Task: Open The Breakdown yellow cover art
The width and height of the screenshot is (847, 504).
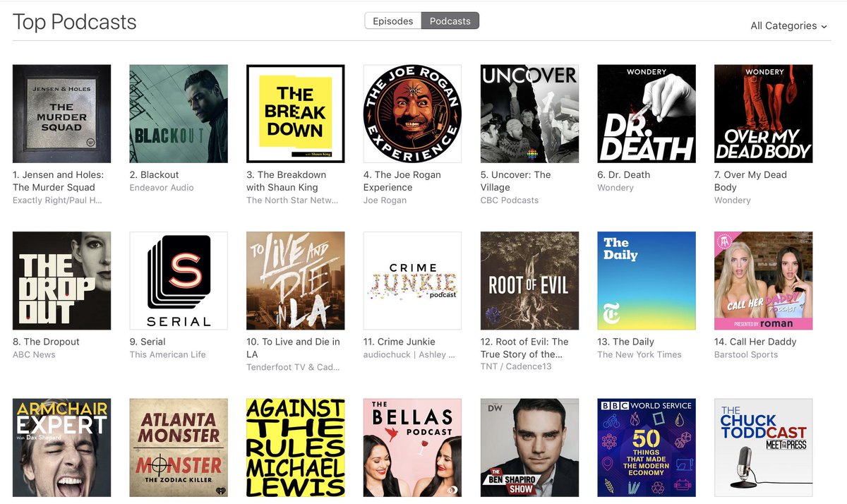Action: pyautogui.click(x=296, y=114)
